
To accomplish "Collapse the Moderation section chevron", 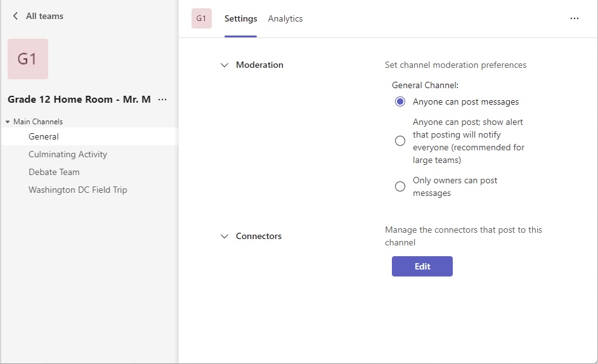I will click(224, 65).
